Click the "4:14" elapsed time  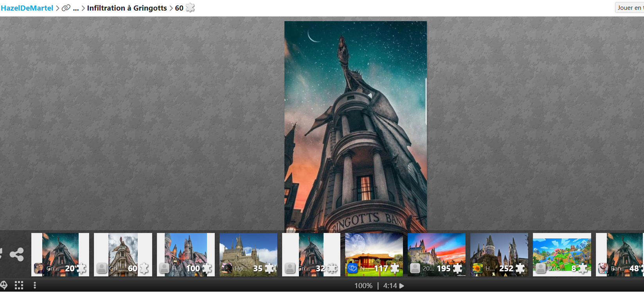tap(390, 286)
